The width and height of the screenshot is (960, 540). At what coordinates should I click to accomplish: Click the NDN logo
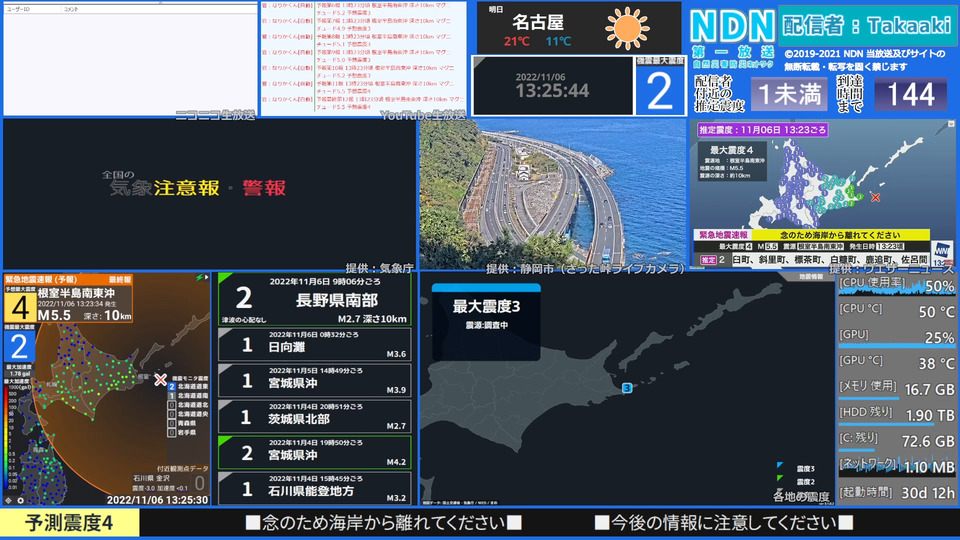733,28
